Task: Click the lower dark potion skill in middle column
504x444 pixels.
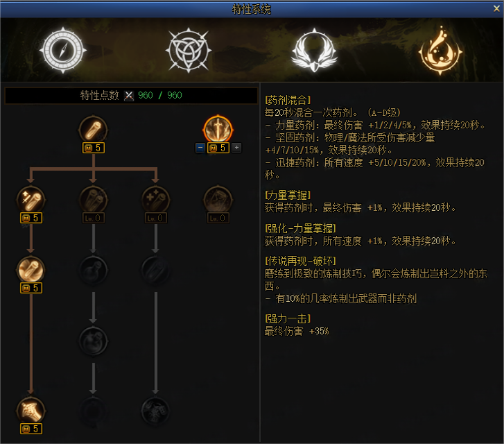Action: tap(93, 341)
